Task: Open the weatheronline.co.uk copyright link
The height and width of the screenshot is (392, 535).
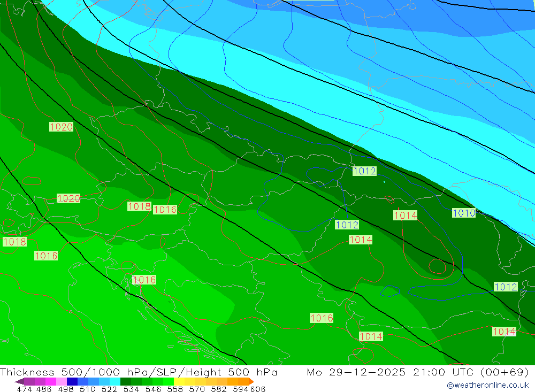Action: pyautogui.click(x=487, y=385)
